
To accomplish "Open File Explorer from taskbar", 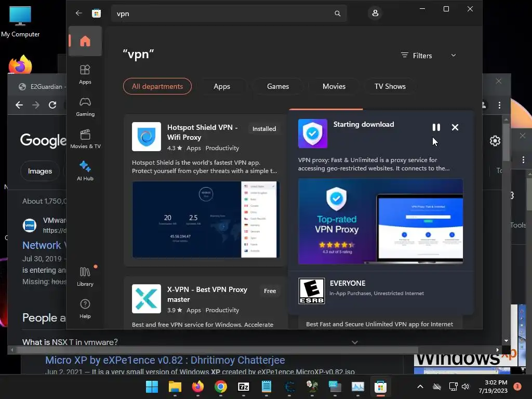I will click(x=175, y=387).
